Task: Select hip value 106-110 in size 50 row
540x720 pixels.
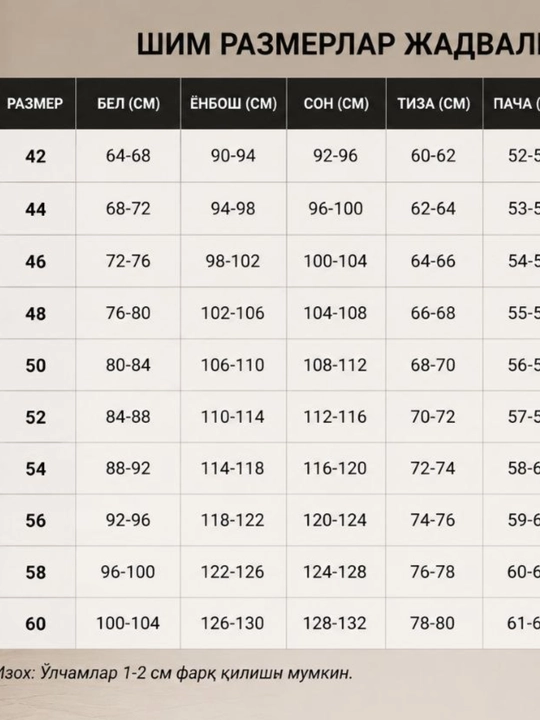Action: (x=233, y=365)
